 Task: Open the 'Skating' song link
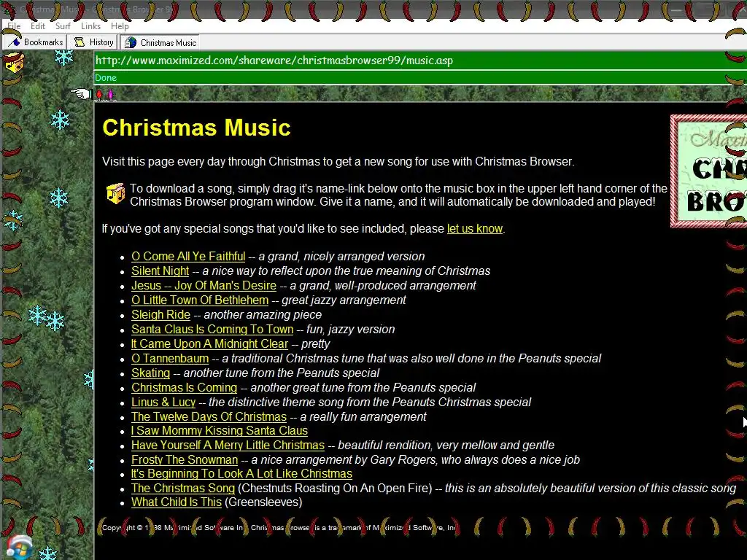click(150, 373)
